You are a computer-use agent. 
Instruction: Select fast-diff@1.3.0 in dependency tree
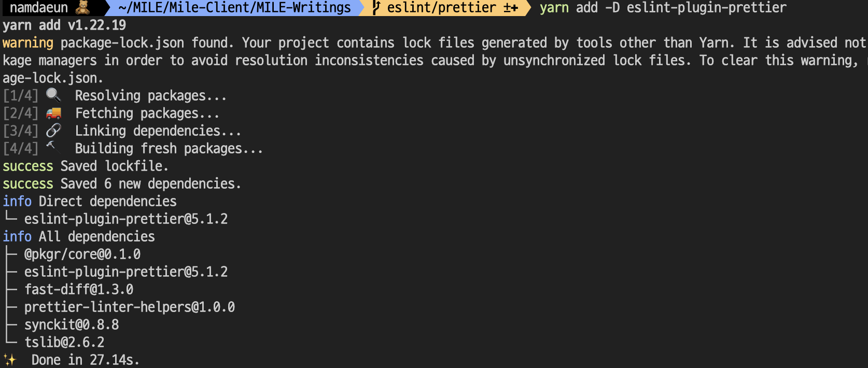click(x=79, y=289)
